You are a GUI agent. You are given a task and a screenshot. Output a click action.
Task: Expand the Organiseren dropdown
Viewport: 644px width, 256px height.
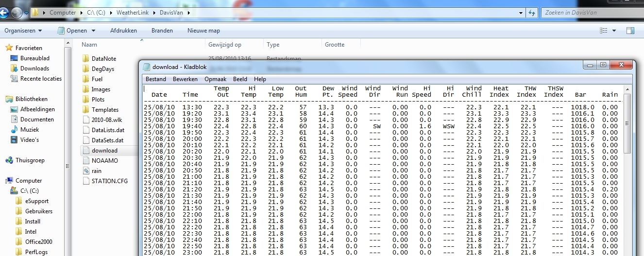[23, 31]
